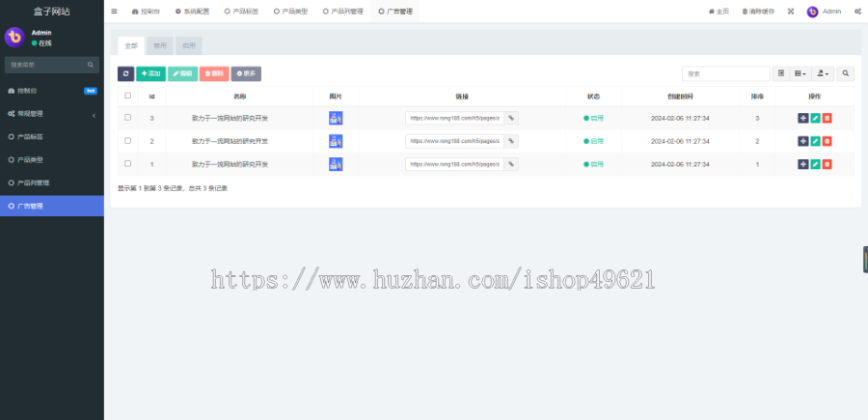The width and height of the screenshot is (868, 420).
Task: Click the Admin avatar in the top bar
Action: tap(813, 12)
